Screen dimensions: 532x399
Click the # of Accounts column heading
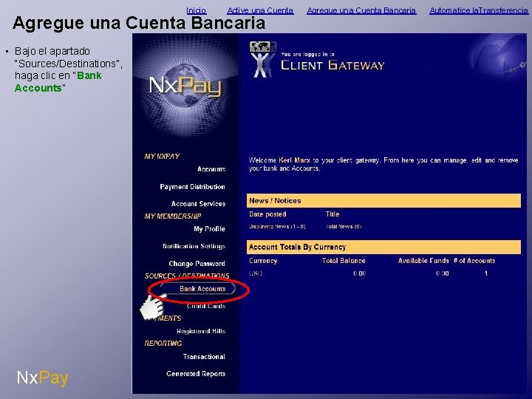click(x=474, y=261)
